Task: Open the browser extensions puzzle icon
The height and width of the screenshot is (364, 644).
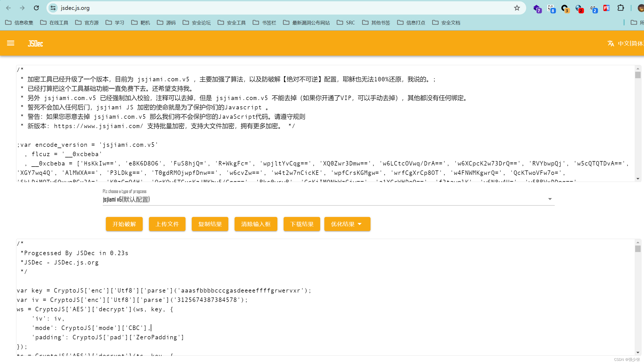Action: pyautogui.click(x=620, y=8)
